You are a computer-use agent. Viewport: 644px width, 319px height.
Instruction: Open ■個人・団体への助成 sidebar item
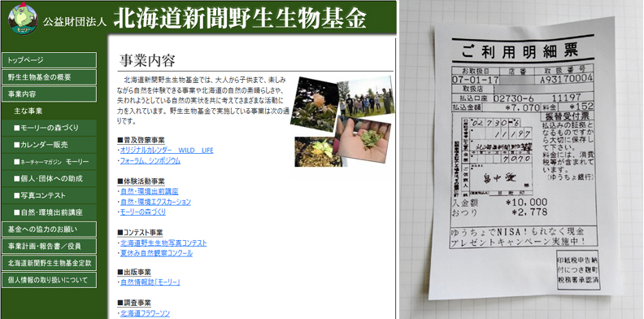click(x=49, y=178)
